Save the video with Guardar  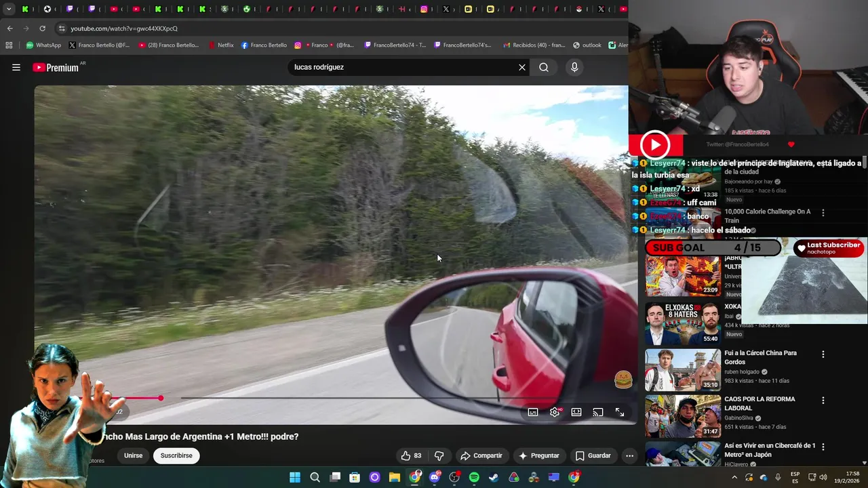593,455
